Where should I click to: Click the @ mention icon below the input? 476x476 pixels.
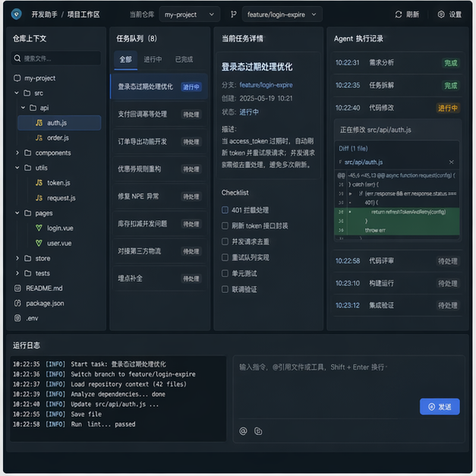243,431
